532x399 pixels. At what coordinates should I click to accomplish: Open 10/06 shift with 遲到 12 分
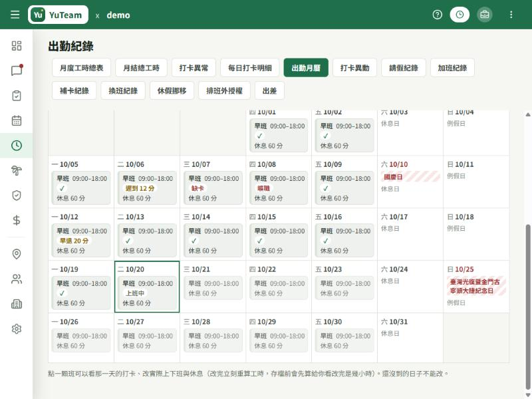click(x=147, y=188)
